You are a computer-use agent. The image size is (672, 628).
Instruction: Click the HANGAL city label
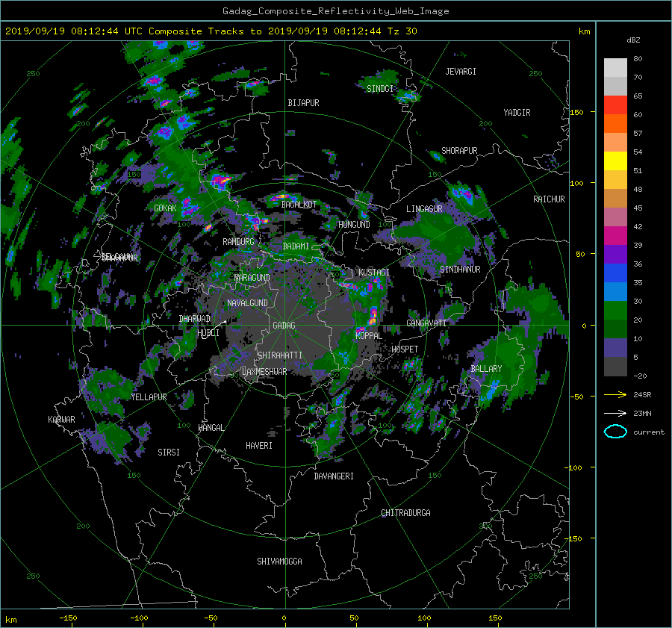click(x=211, y=428)
